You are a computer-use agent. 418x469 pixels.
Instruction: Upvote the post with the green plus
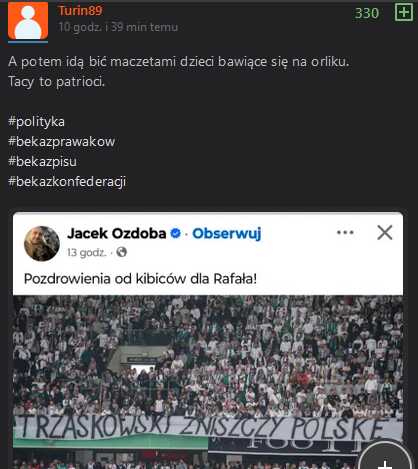[x=404, y=12]
